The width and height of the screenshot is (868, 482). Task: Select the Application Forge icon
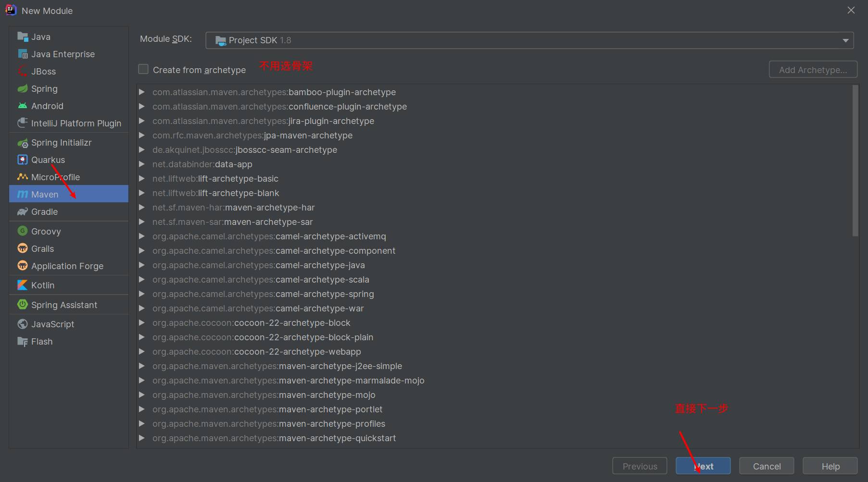[x=23, y=266]
